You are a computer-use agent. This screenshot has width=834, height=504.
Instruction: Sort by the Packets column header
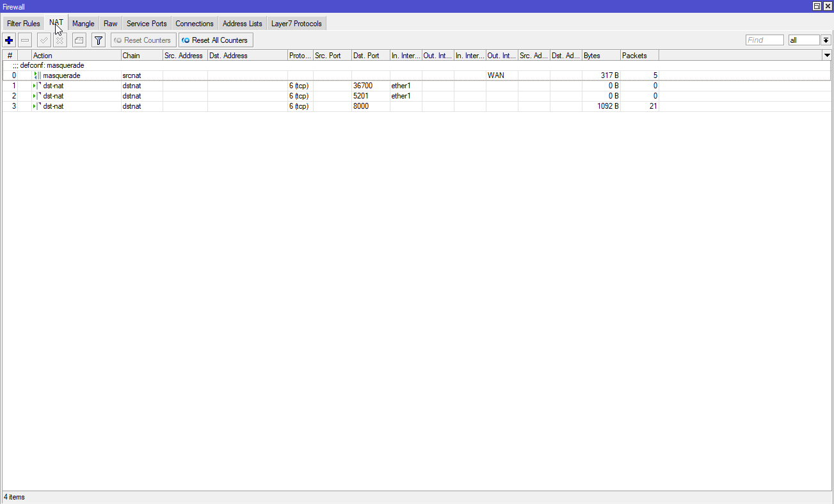click(640, 56)
